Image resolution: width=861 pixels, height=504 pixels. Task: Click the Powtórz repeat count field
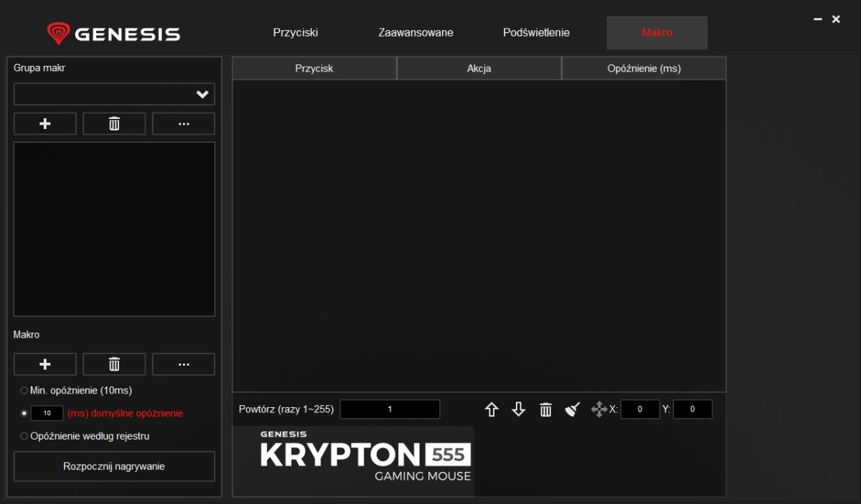(x=390, y=409)
